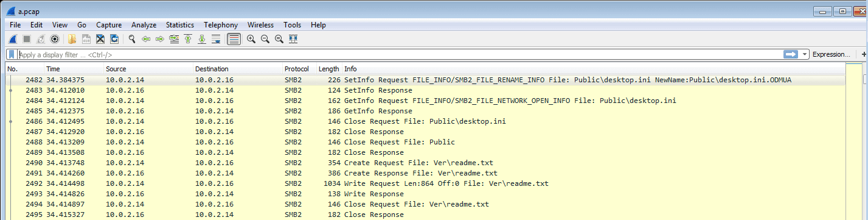Click the restart current capture icon
868x220 pixels.
pos(40,39)
